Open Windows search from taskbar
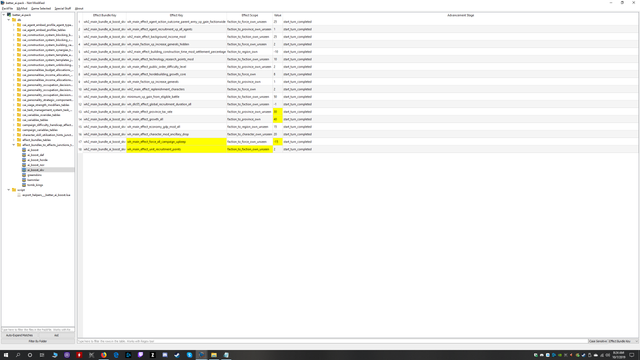 click(x=18, y=355)
